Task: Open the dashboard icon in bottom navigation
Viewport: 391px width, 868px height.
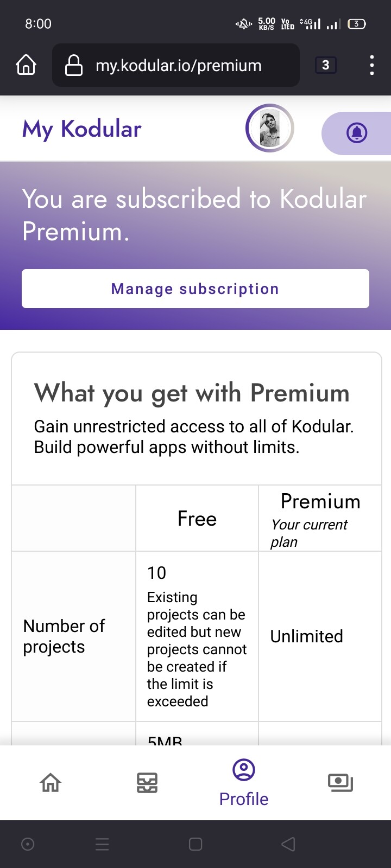Action: pyautogui.click(x=147, y=783)
